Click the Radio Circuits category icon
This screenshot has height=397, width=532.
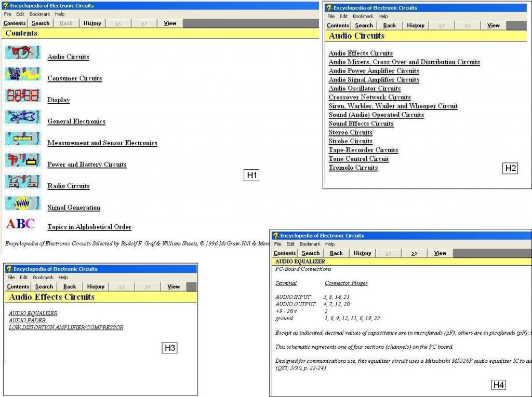pos(23,182)
